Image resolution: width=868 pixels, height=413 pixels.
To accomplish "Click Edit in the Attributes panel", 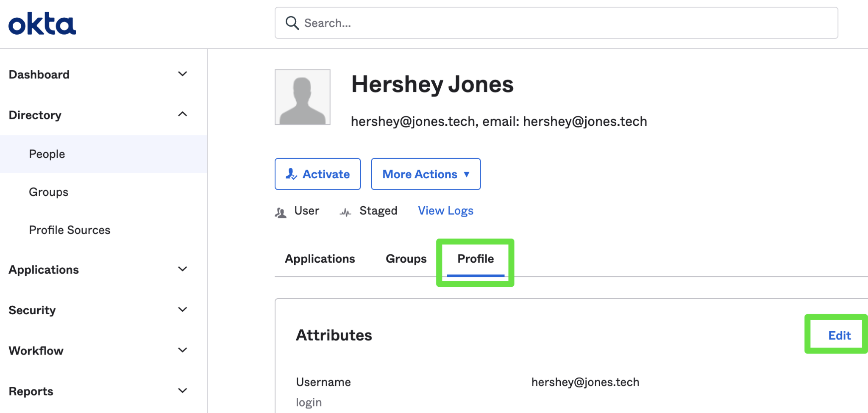I will point(839,335).
